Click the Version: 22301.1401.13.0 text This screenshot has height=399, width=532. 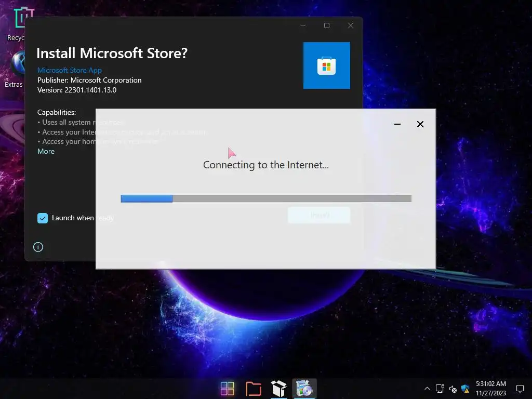77,90
